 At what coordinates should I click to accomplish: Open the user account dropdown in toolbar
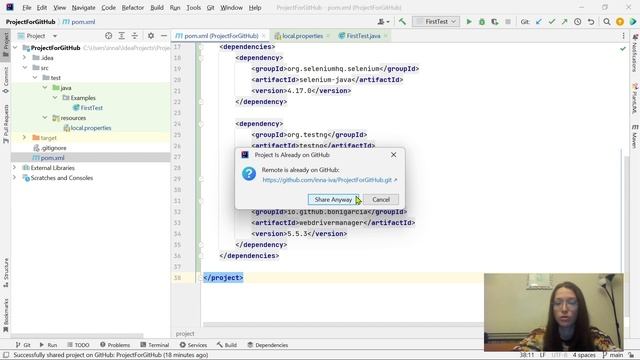pyautogui.click(x=384, y=22)
